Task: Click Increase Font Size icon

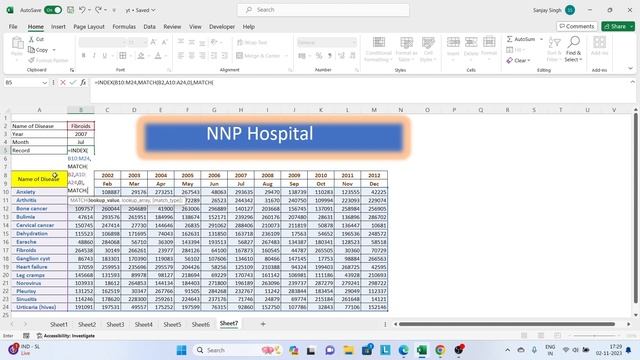Action: [153, 42]
